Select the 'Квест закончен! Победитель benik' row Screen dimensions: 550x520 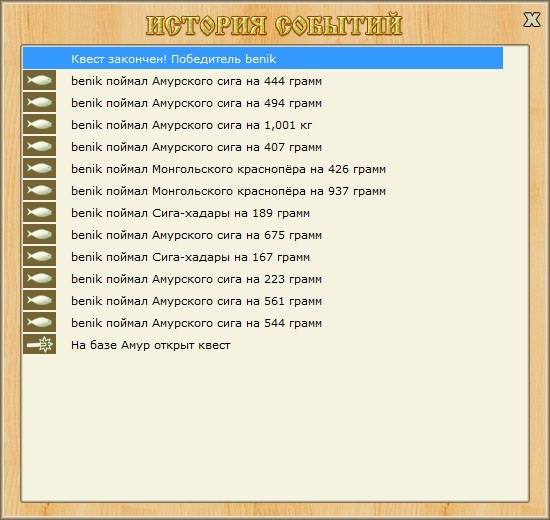tap(263, 58)
